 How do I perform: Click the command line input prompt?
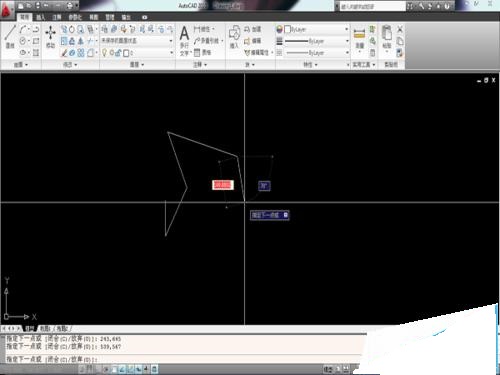pos(183,360)
